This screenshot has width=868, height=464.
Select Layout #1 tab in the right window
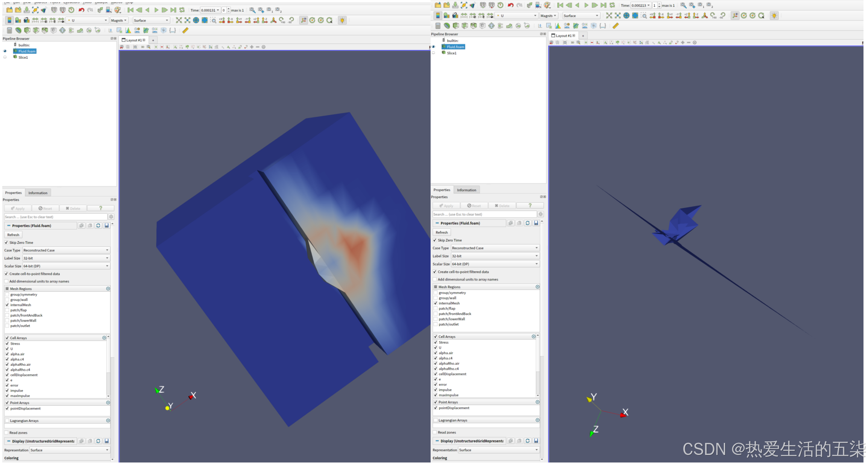563,36
